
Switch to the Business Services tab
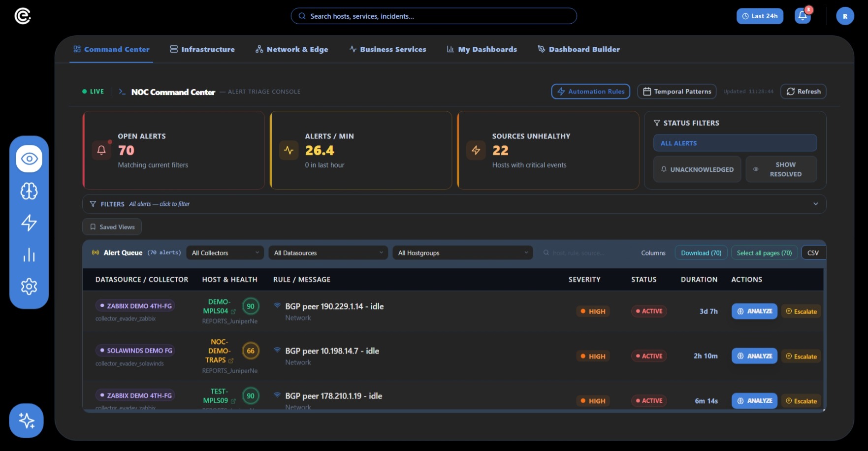pos(387,49)
